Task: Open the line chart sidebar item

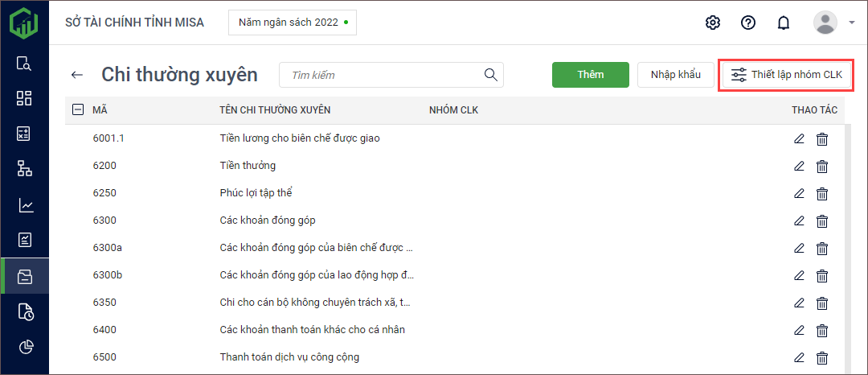Action: (25, 205)
